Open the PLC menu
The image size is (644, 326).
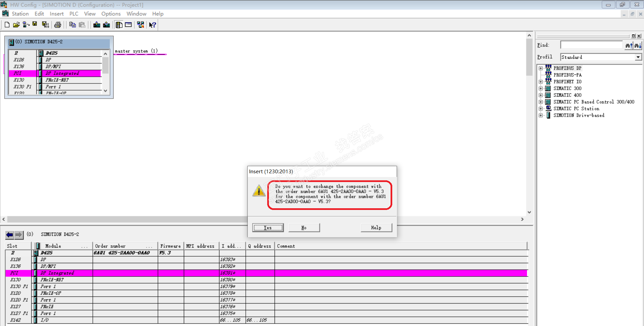pos(74,14)
